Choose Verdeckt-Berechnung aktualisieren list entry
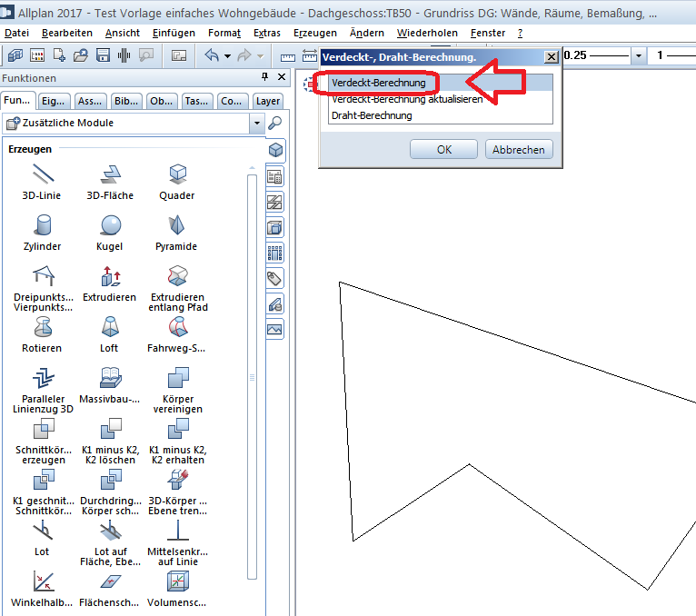 click(x=406, y=100)
